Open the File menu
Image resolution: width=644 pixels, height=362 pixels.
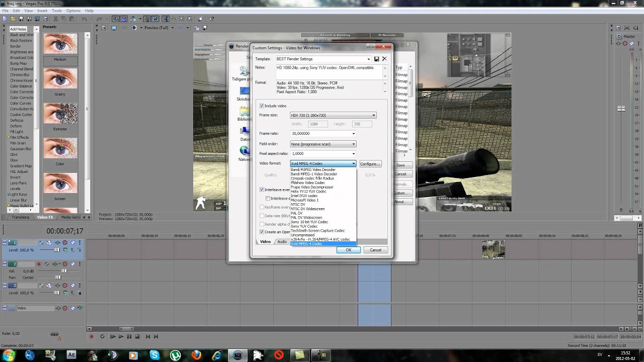[5, 11]
